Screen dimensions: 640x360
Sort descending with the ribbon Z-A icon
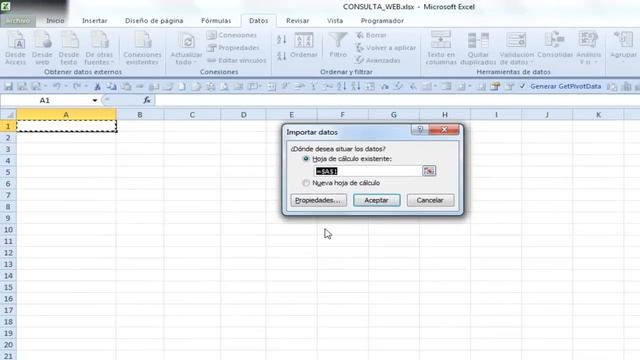[x=282, y=56]
